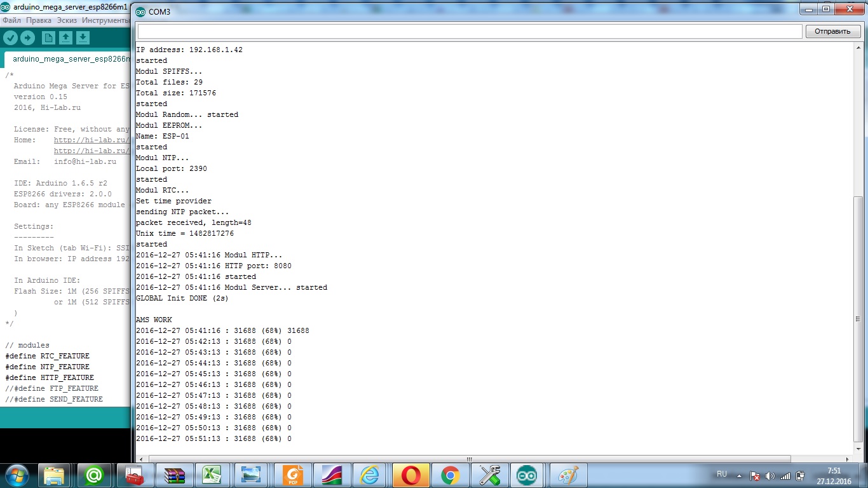The height and width of the screenshot is (488, 868).
Task: Click the red-X flag action center tray icon
Action: [755, 475]
